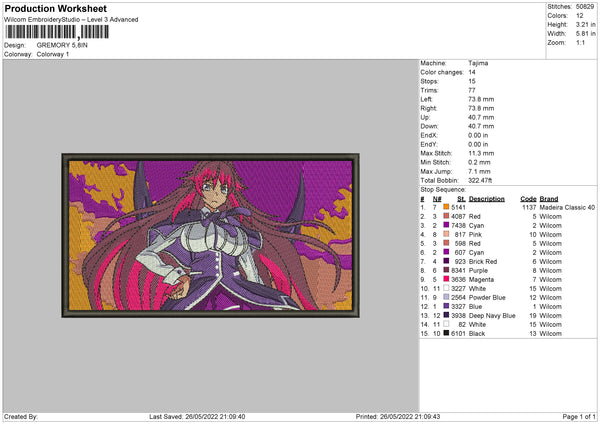This screenshot has height=424, width=600.
Task: Click the swatch for thread 598 Red
Action: (446, 243)
